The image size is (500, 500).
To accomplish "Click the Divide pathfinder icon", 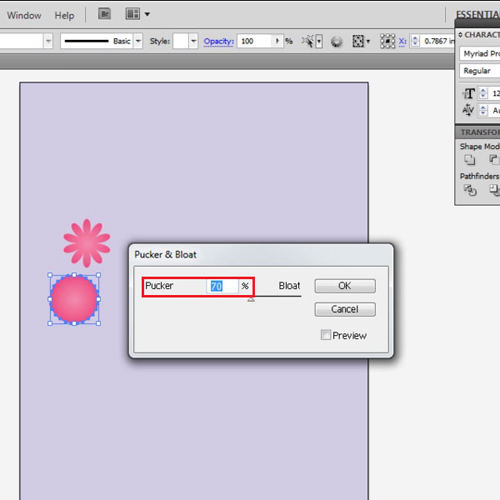I will click(x=470, y=190).
